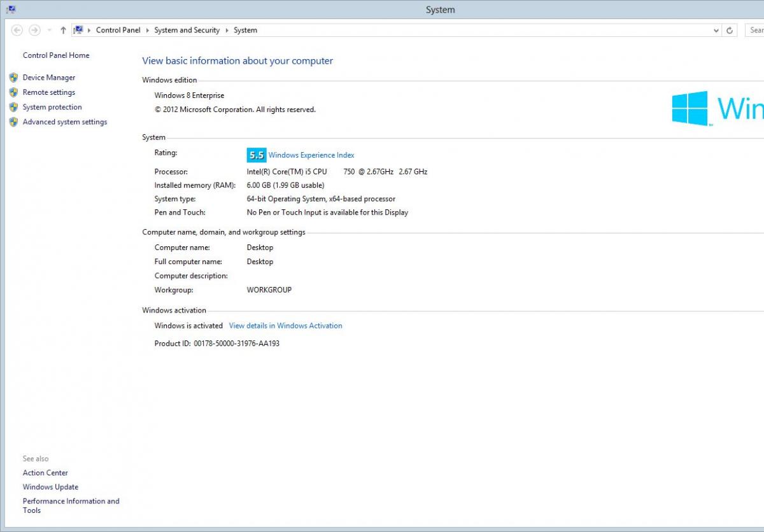This screenshot has width=764, height=532.
Task: Open Windows Experience Index link
Action: coord(311,155)
